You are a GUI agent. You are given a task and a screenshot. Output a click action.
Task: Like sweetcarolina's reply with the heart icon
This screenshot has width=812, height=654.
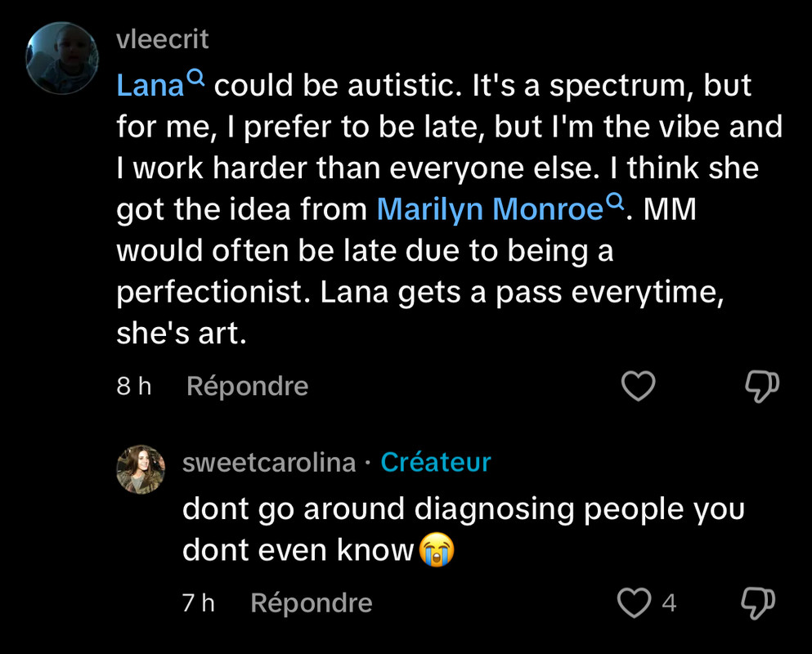[x=634, y=603]
